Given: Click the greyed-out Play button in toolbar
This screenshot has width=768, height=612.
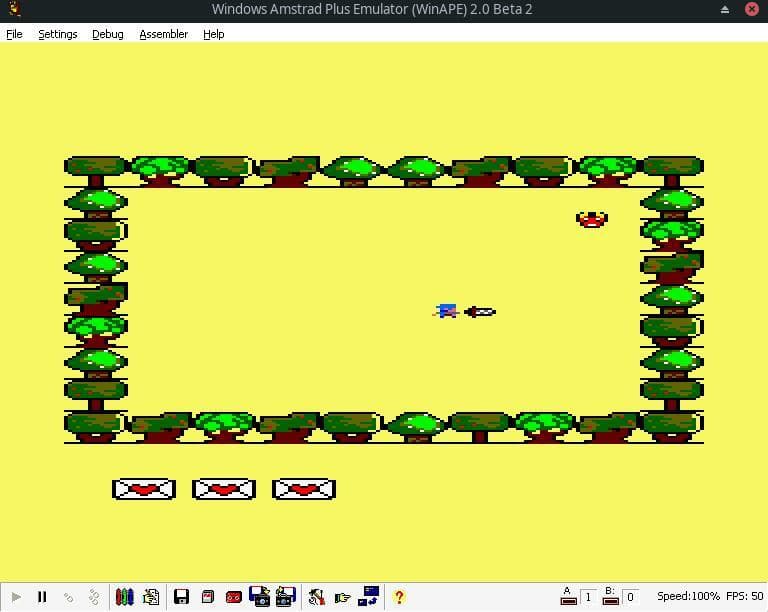Looking at the screenshot, I should click(x=16, y=597).
